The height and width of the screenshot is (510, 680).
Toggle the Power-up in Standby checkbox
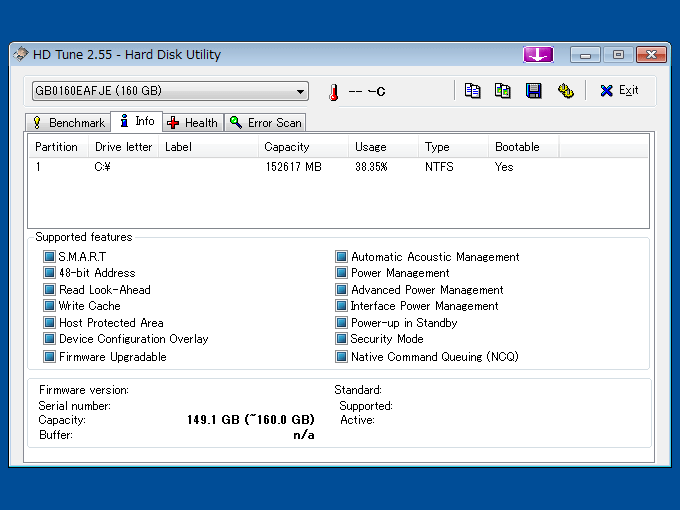click(x=341, y=323)
